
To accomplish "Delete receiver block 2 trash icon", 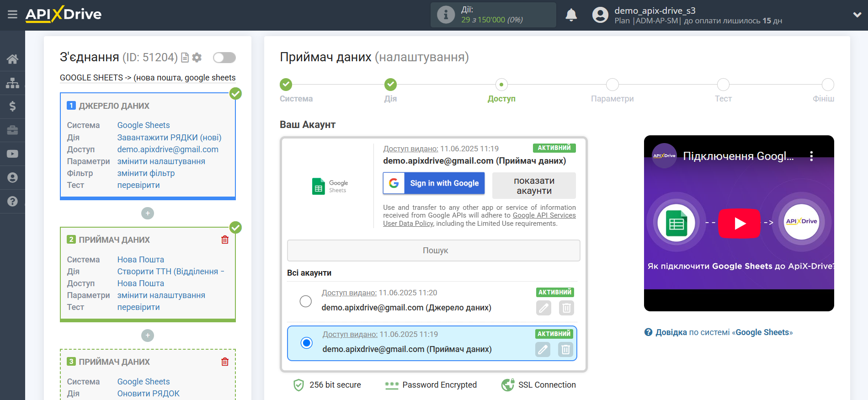I will click(225, 240).
